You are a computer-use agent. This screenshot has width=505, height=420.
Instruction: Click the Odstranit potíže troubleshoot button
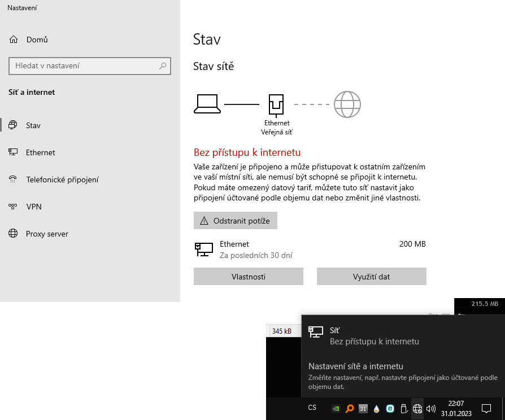click(235, 221)
